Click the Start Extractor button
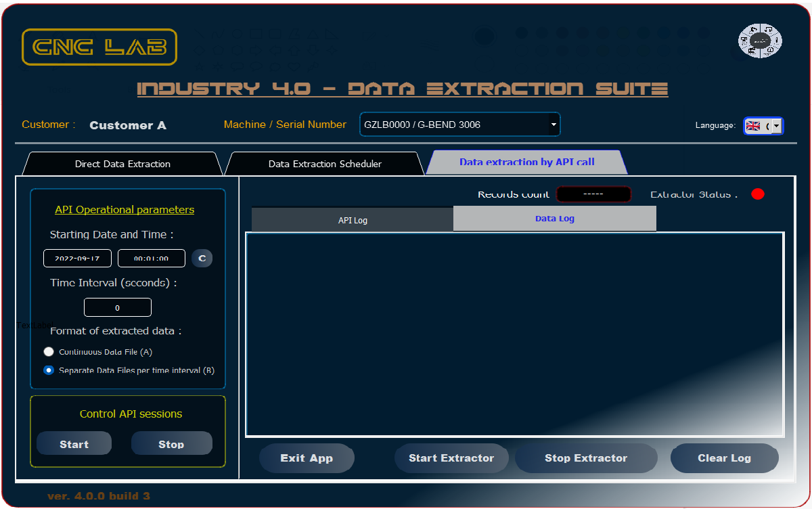 click(x=451, y=458)
